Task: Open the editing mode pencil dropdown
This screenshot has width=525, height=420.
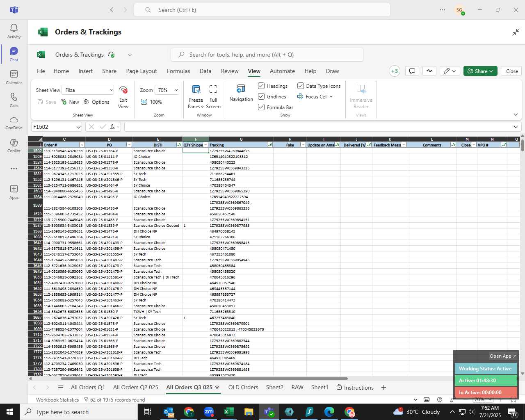Action: (450, 71)
